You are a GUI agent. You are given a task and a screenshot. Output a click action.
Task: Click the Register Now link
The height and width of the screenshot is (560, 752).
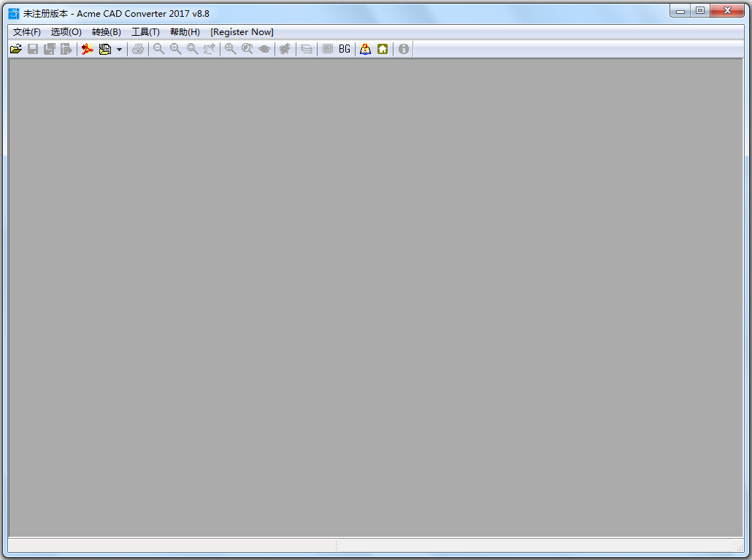click(x=242, y=31)
